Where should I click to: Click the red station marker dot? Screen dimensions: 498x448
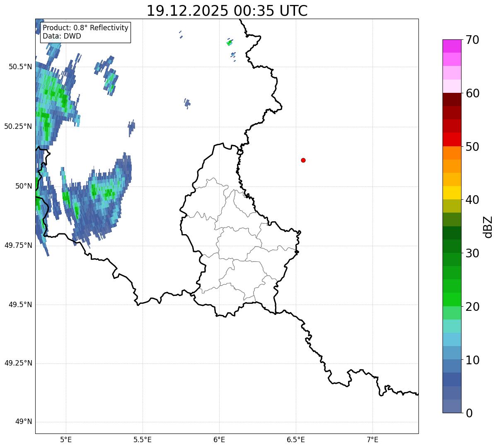303,160
